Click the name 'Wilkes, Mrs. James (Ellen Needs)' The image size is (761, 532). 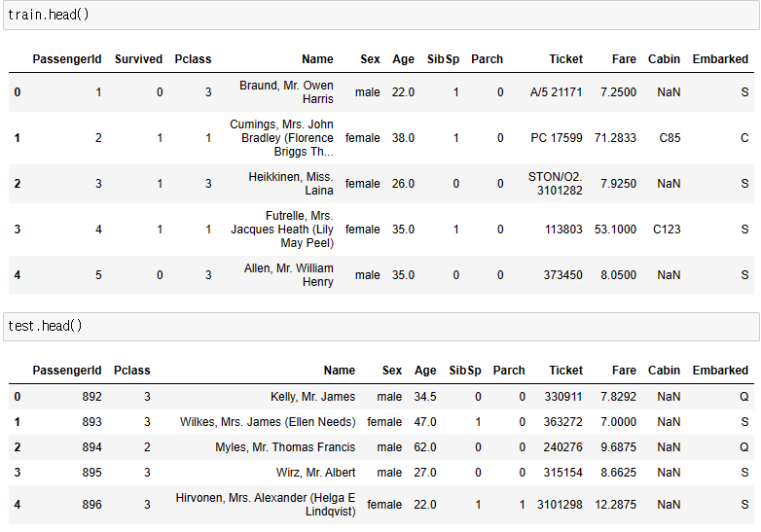point(268,422)
